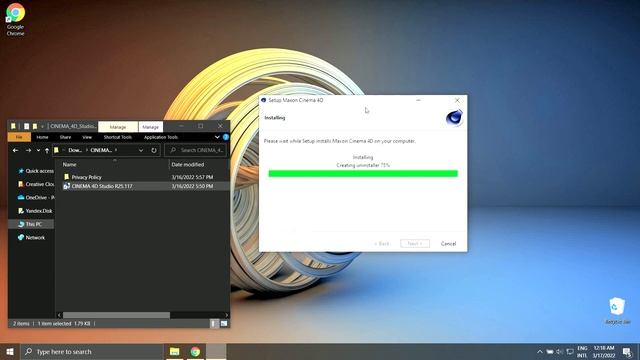Click the active installer taskbar button
This screenshot has height=360, width=640.
pyautogui.click(x=216, y=351)
